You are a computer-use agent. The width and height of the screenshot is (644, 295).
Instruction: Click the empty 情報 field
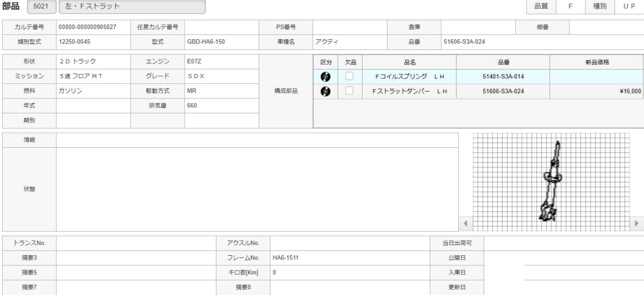257,140
